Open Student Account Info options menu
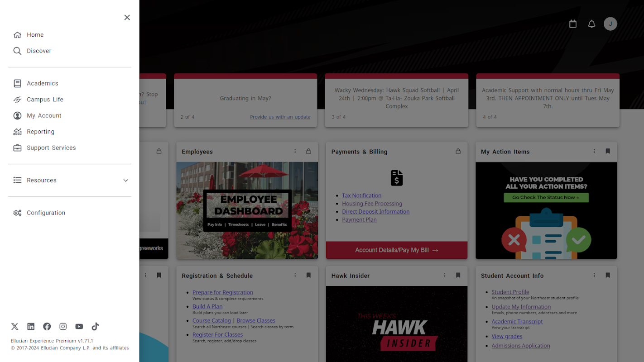Viewport: 644px width, 362px height. pyautogui.click(x=594, y=275)
